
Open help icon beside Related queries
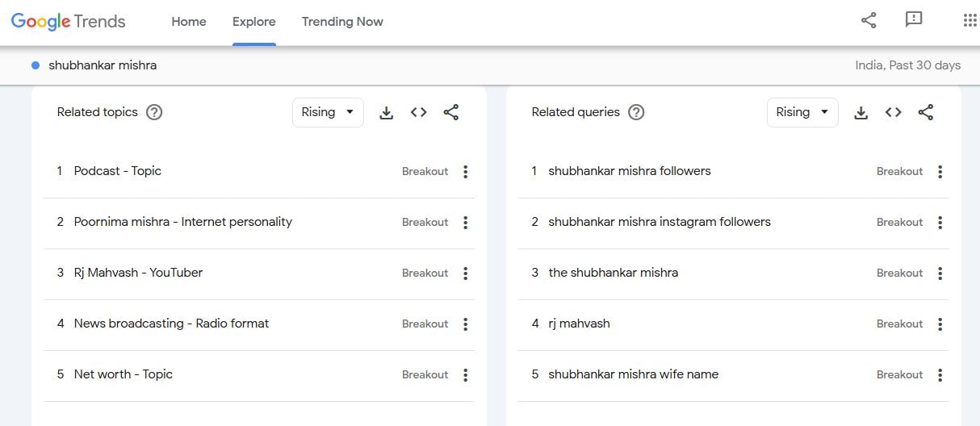point(636,112)
